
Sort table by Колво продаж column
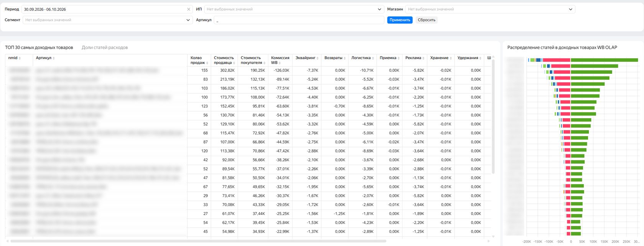(x=207, y=63)
